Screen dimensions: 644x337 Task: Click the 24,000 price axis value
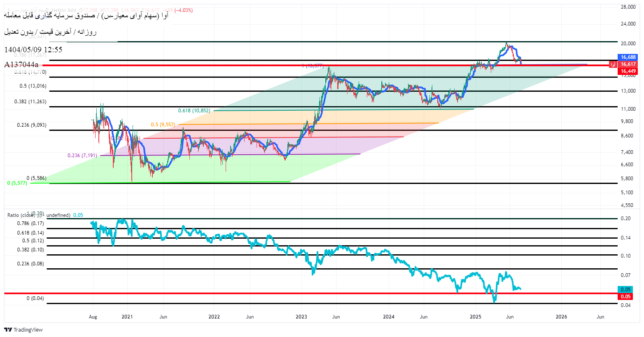(x=628, y=24)
